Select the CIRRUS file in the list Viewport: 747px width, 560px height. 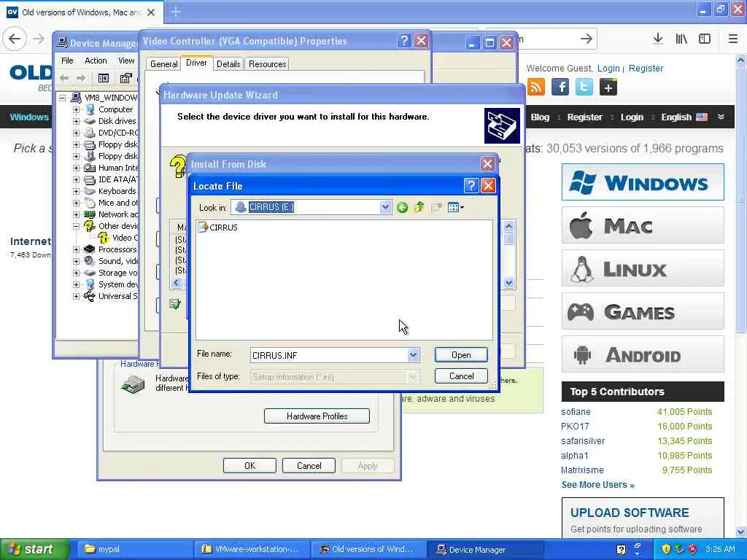point(217,227)
